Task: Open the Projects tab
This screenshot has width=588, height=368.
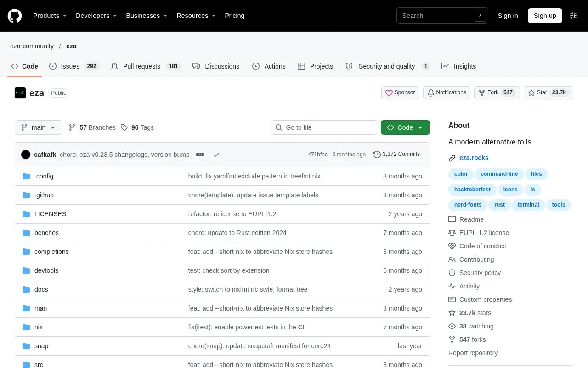Action: point(315,66)
